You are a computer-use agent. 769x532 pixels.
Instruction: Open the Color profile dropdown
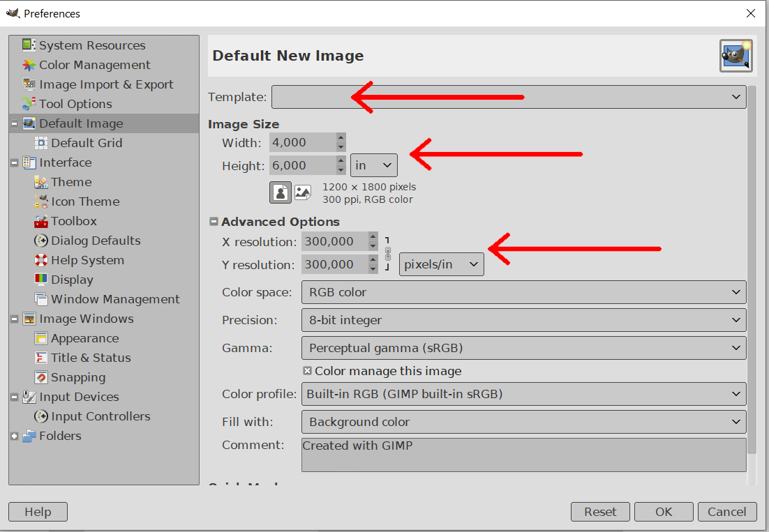[x=524, y=395]
